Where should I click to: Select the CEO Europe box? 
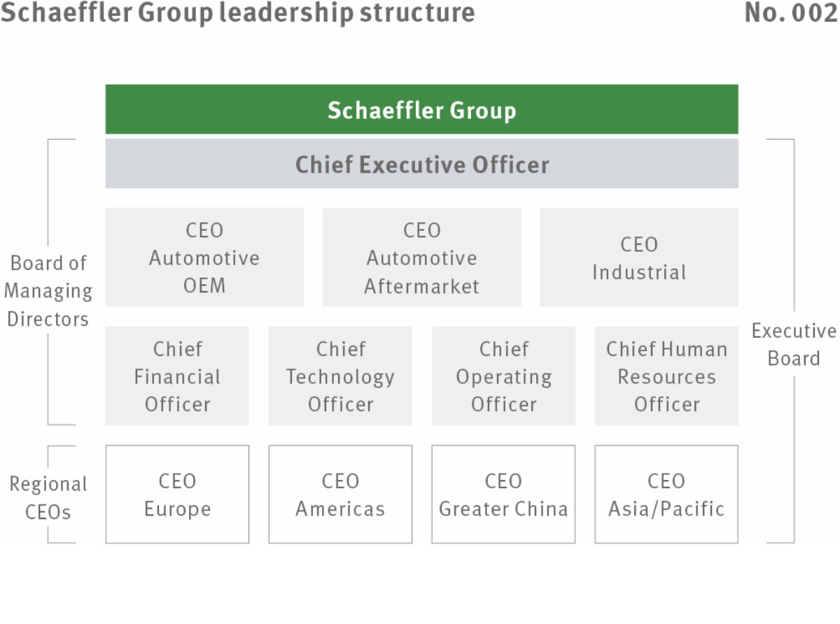pyautogui.click(x=177, y=495)
